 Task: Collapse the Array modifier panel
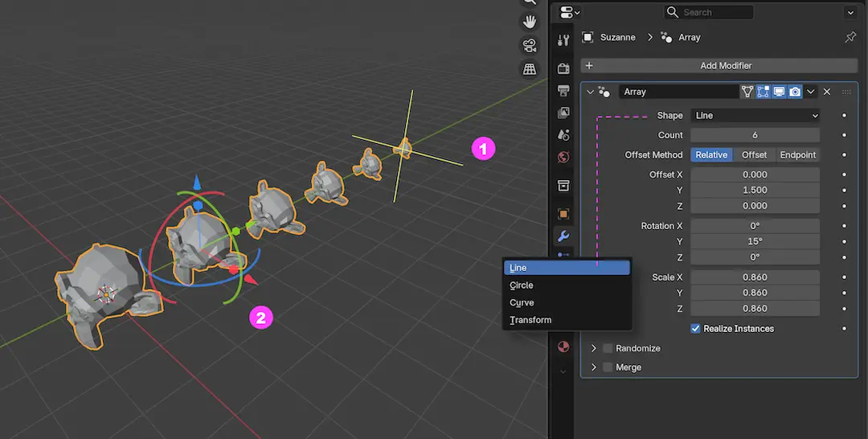click(x=590, y=92)
